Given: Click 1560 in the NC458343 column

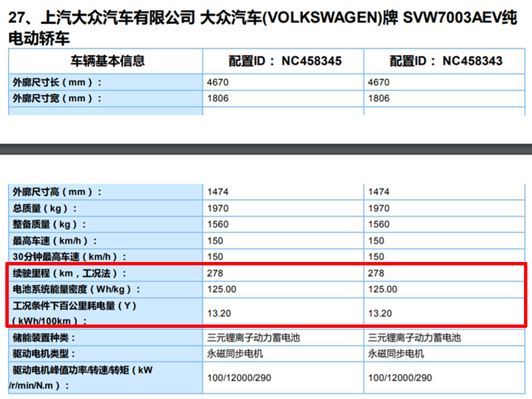Looking at the screenshot, I should pos(378,224).
